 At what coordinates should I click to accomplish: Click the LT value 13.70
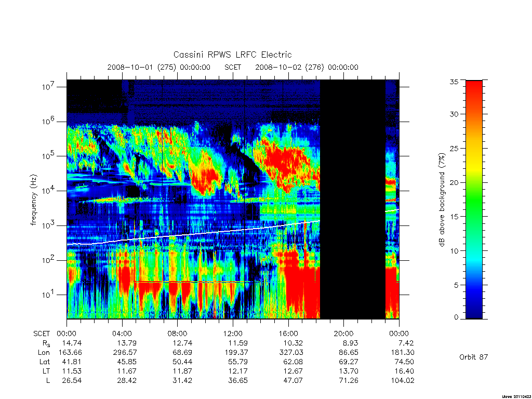point(349,371)
